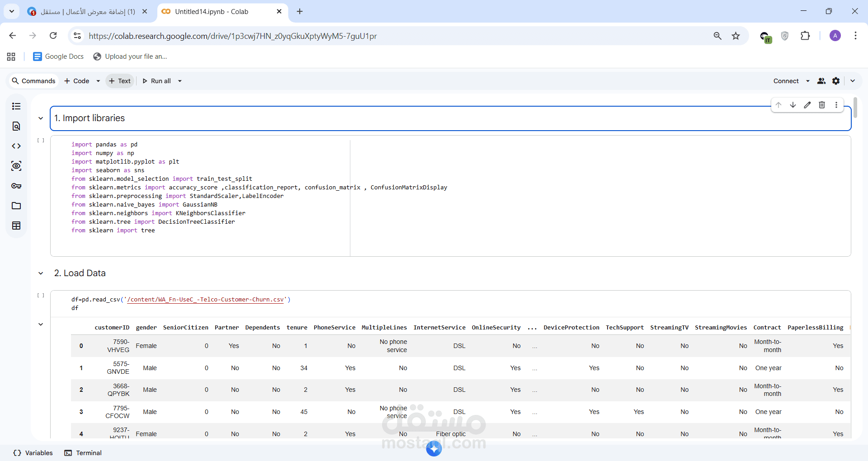Open the Connect runtime options dropdown
Image resolution: width=868 pixels, height=461 pixels.
pyautogui.click(x=808, y=81)
